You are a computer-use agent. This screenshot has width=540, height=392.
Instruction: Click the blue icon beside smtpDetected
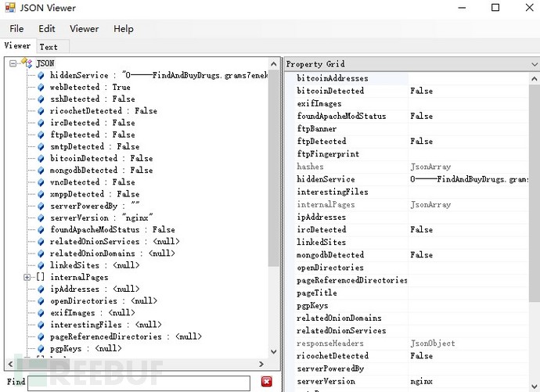[x=41, y=146]
